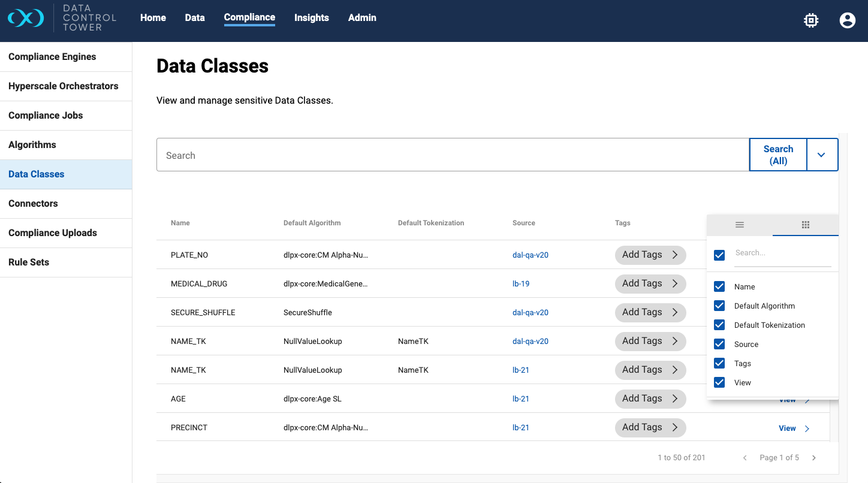The height and width of the screenshot is (483, 868).
Task: Click the Search (All) button
Action: coord(777,155)
